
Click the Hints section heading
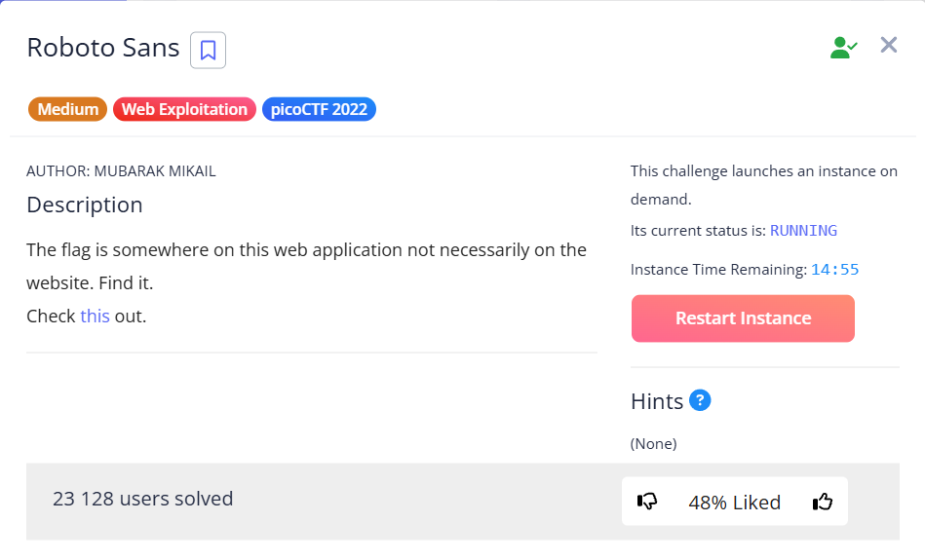[x=656, y=400]
